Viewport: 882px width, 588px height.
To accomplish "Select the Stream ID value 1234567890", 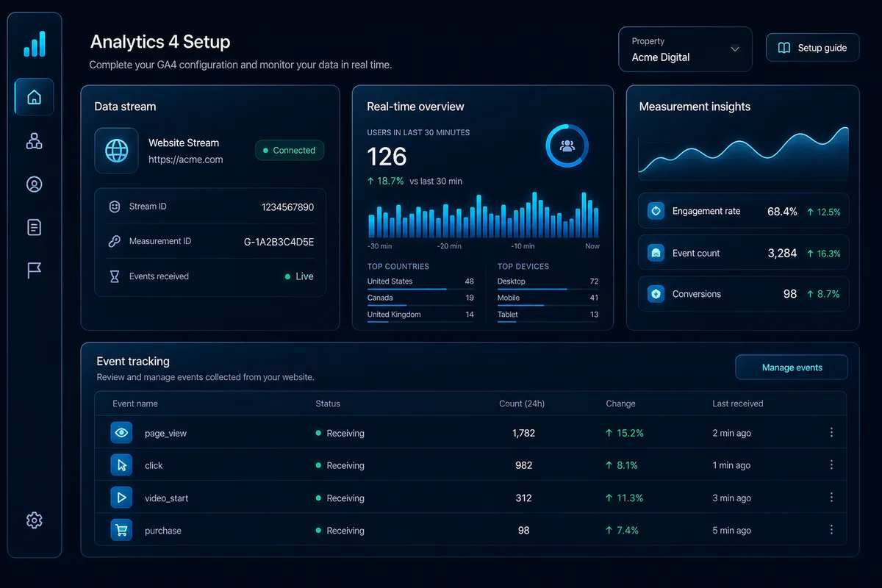I will click(x=287, y=207).
